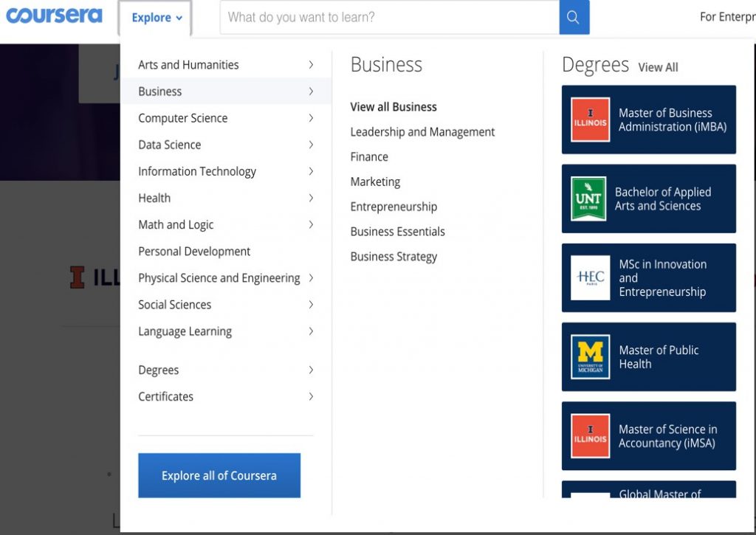Select the Degrees menu category
Image resolution: width=756 pixels, height=535 pixels.
pyautogui.click(x=158, y=370)
